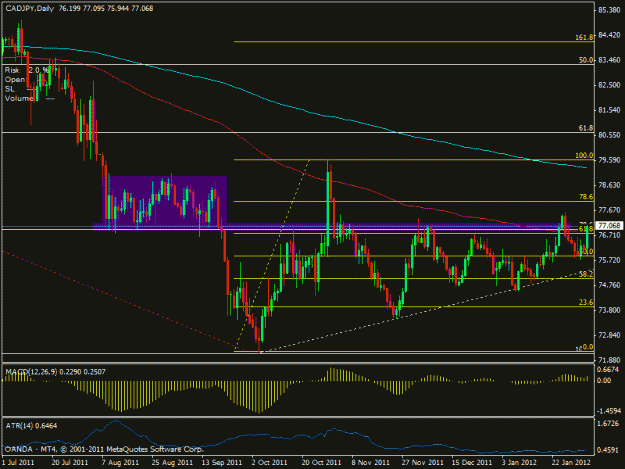Click the 72.840 price axis label
The image size is (625, 469).
(609, 335)
